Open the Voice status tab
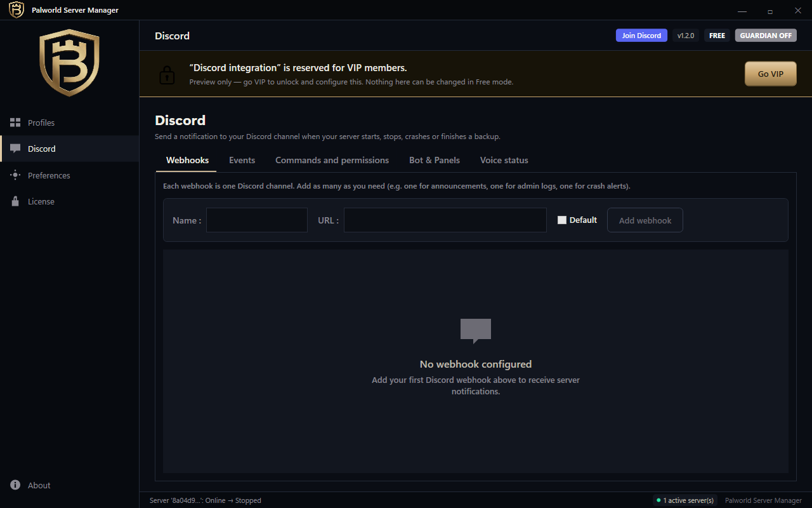The width and height of the screenshot is (812, 508). tap(504, 160)
